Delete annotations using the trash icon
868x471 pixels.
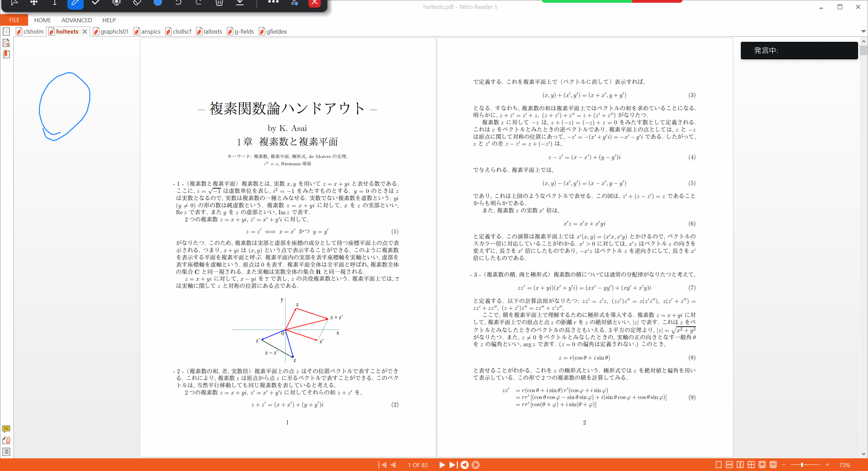(x=219, y=3)
